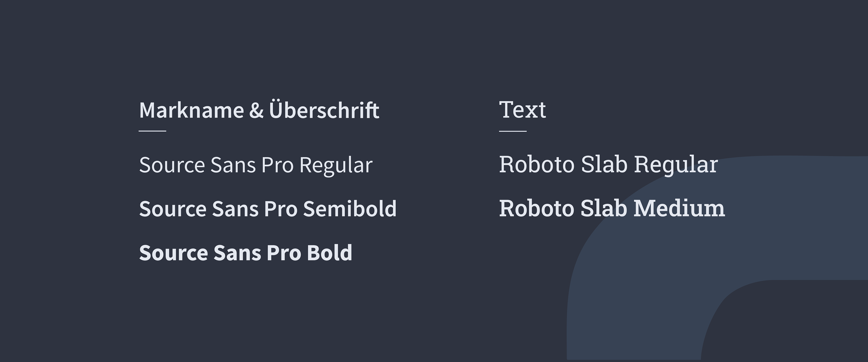Click the word Regular after Roboto Slab
Screen dimensions: 868x362
point(676,165)
